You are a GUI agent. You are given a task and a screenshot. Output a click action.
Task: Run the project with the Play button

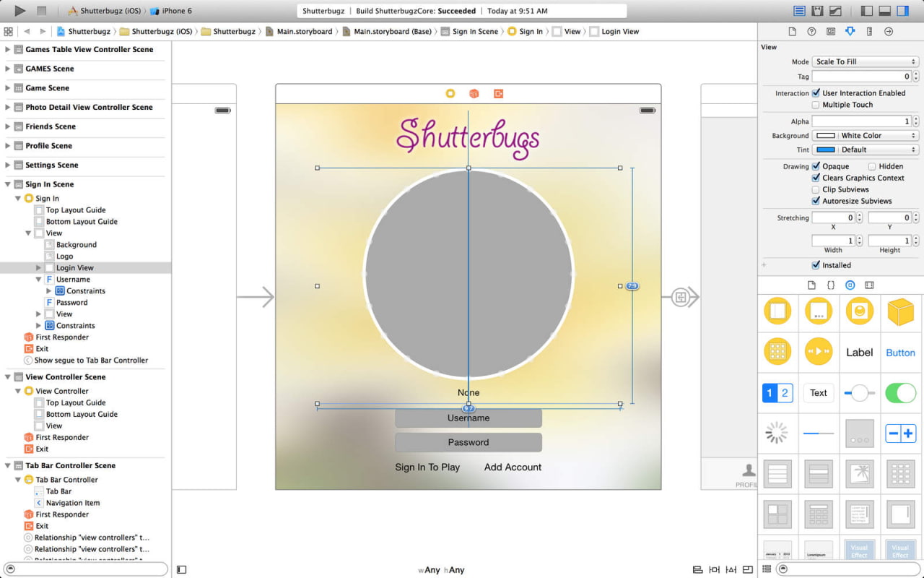(20, 11)
